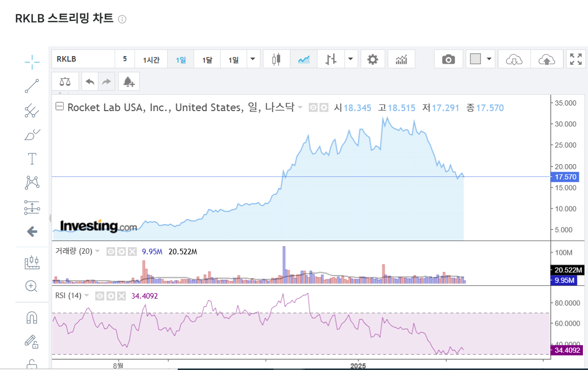This screenshot has width=588, height=370.
Task: Select the highlighted 1일 interval
Action: (181, 59)
